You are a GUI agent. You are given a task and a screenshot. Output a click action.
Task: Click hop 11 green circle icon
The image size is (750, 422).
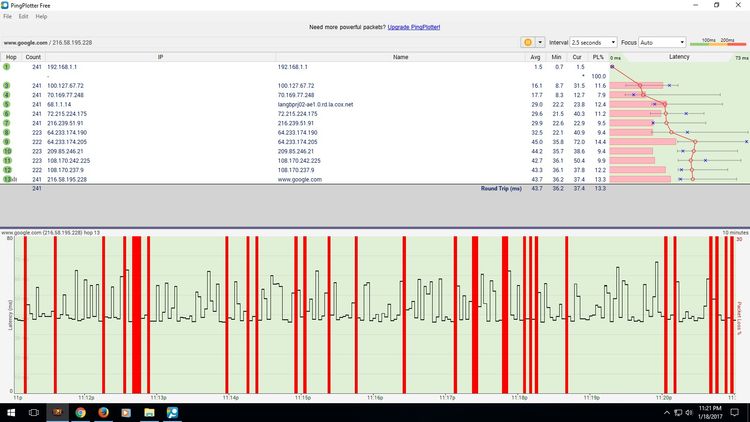[x=7, y=160]
